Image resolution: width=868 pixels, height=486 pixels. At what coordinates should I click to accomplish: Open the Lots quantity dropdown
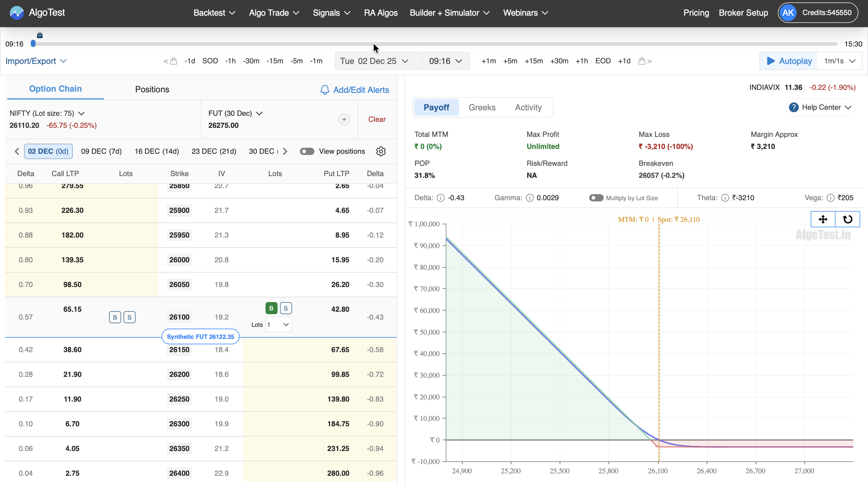[278, 325]
